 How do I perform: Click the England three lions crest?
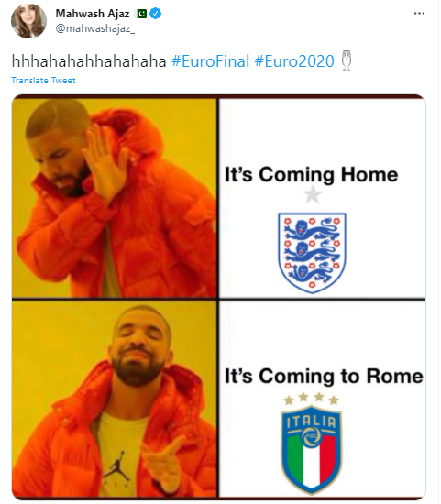click(312, 253)
